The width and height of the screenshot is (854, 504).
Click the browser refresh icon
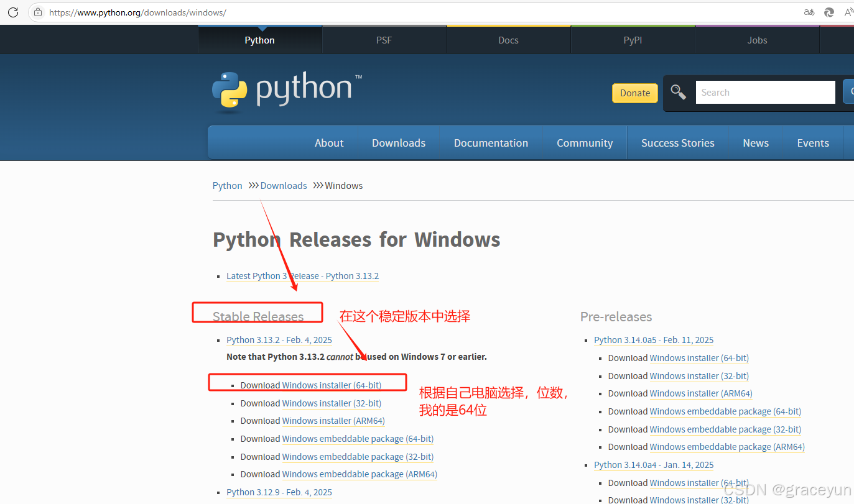click(12, 12)
